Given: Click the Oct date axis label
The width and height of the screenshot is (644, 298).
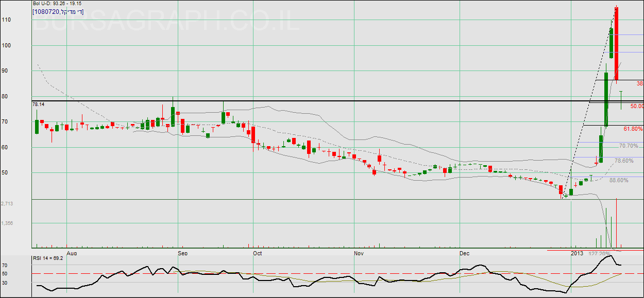Looking at the screenshot, I should [x=258, y=253].
